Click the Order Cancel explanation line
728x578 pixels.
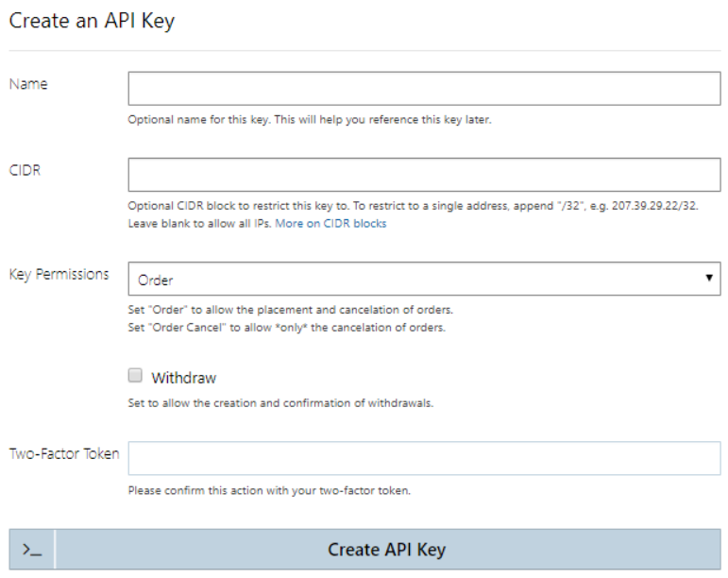(286, 328)
